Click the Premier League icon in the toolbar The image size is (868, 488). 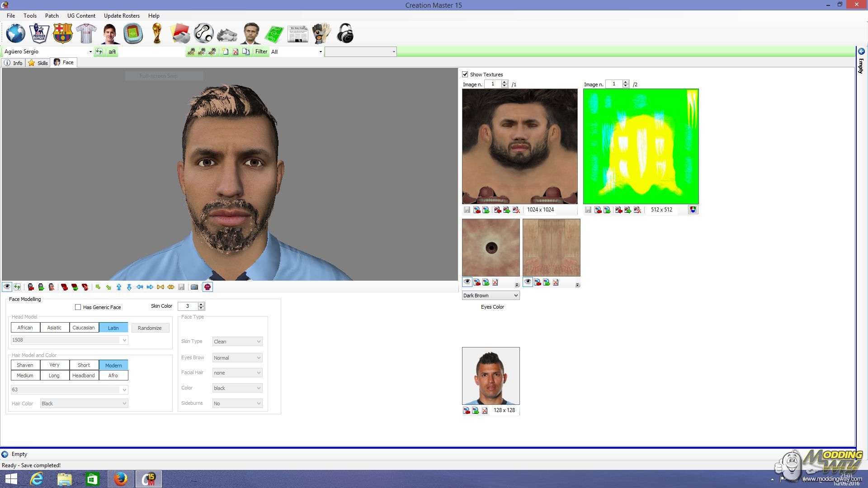39,33
